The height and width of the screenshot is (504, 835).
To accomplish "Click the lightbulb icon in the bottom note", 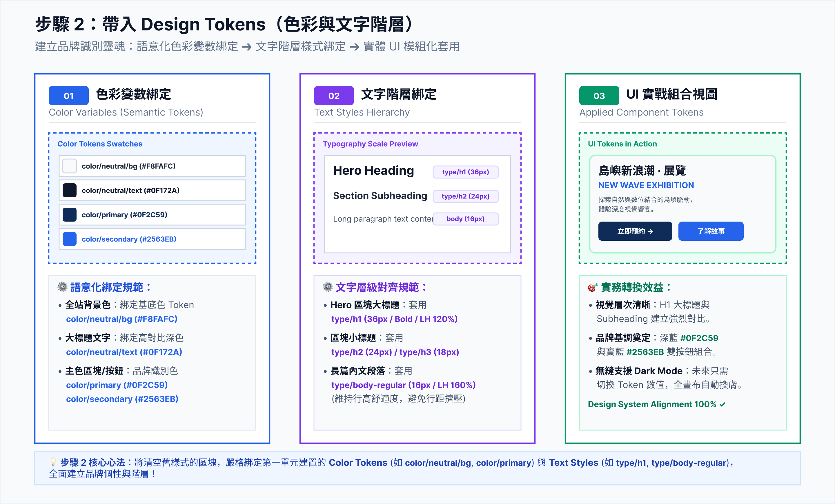I will 53,462.
